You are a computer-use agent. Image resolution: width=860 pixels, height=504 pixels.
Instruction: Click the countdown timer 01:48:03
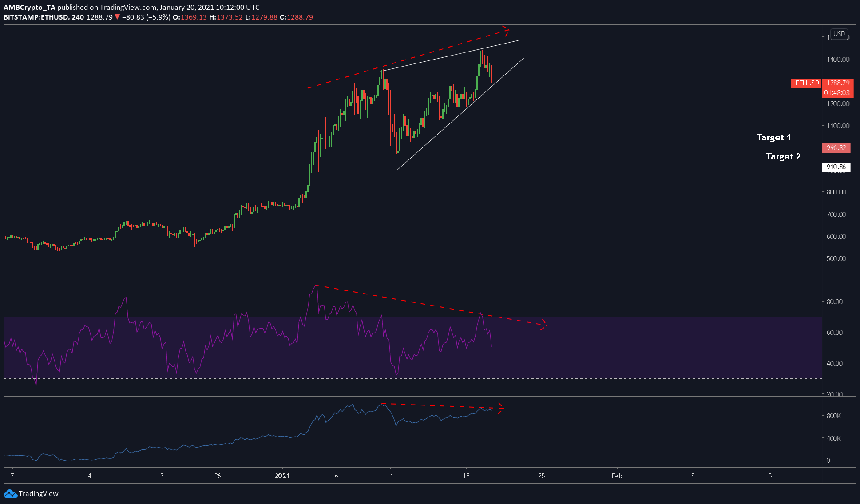point(837,93)
